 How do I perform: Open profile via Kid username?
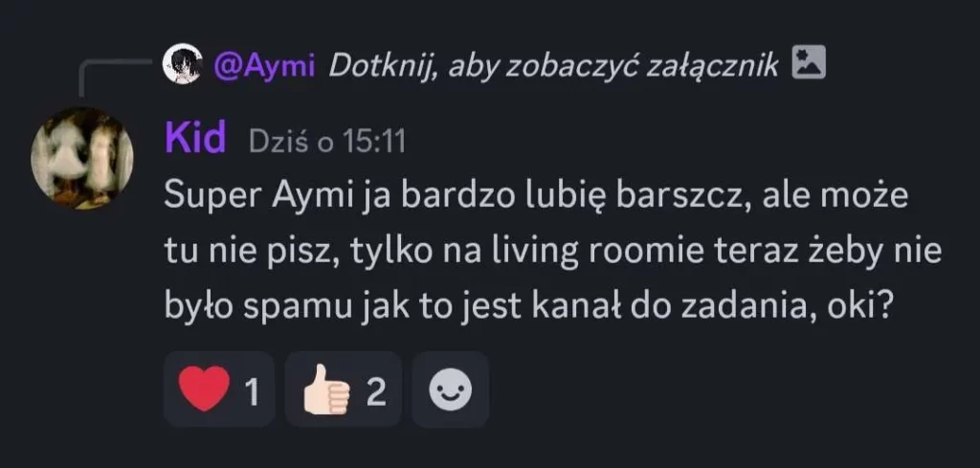pyautogui.click(x=195, y=139)
